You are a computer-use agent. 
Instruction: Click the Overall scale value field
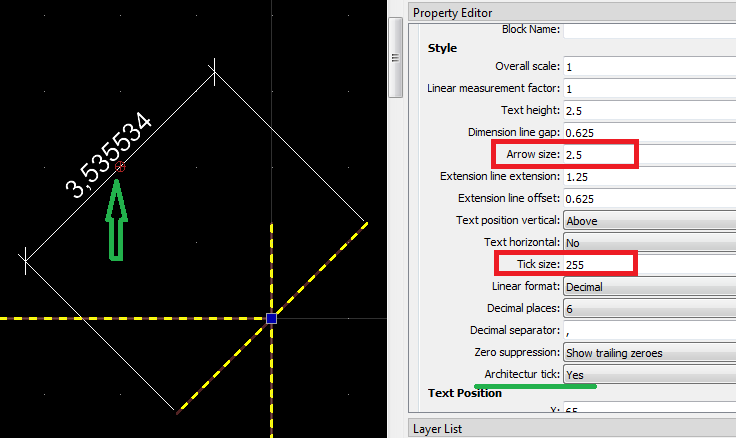coord(648,67)
